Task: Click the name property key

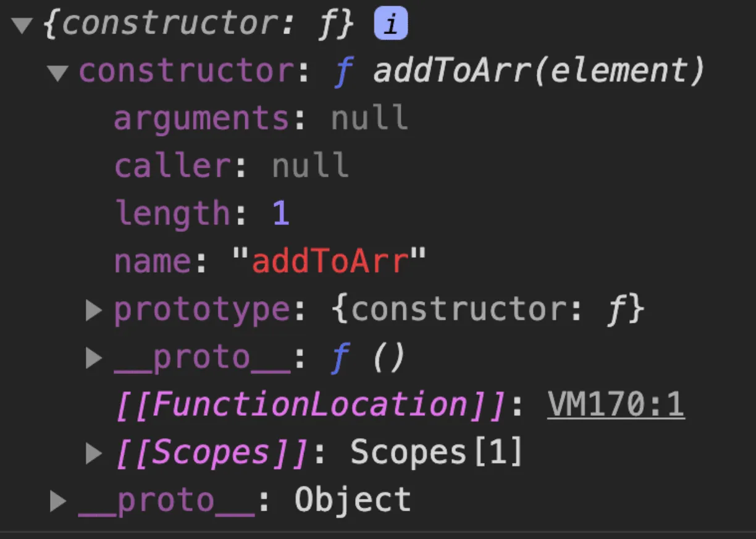Action: 152,261
